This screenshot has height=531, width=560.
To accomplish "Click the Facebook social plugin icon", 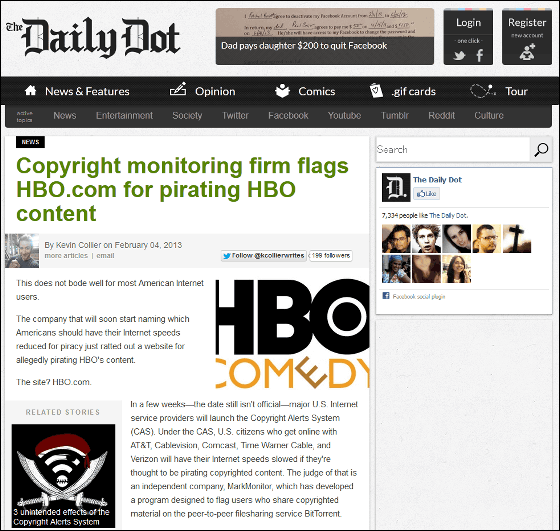I will [x=386, y=296].
